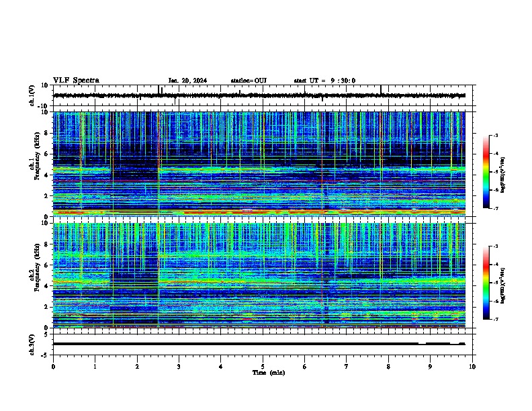Click the ch.3 voltage trace panel

[x=264, y=345]
